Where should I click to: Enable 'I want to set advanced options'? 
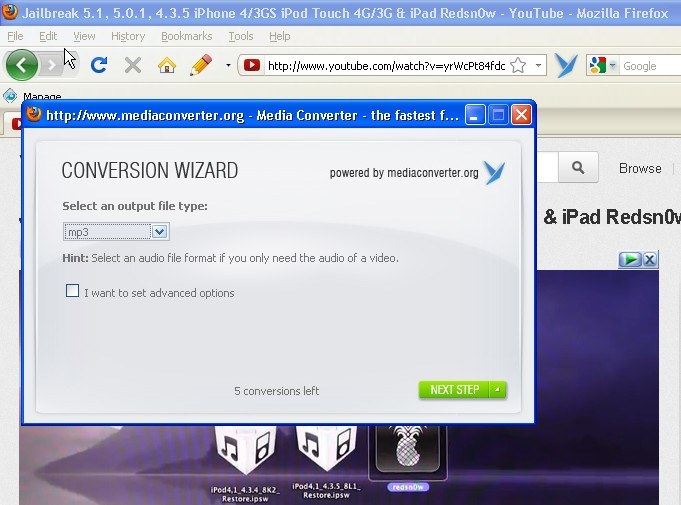[x=72, y=290]
